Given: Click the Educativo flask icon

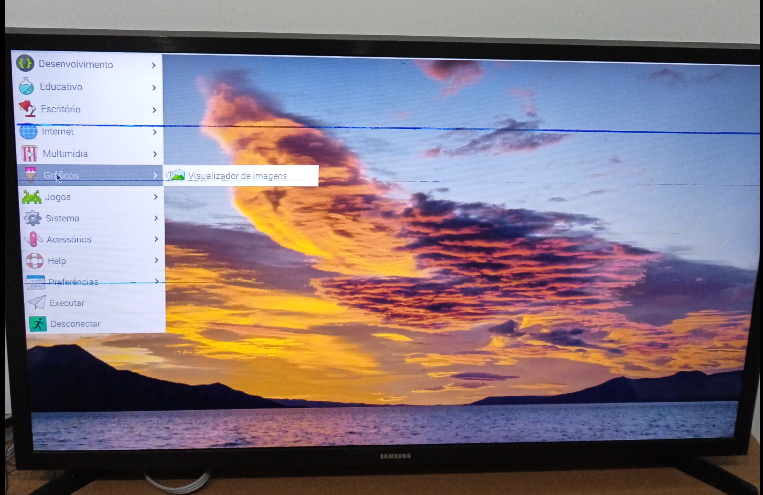Looking at the screenshot, I should tap(26, 86).
